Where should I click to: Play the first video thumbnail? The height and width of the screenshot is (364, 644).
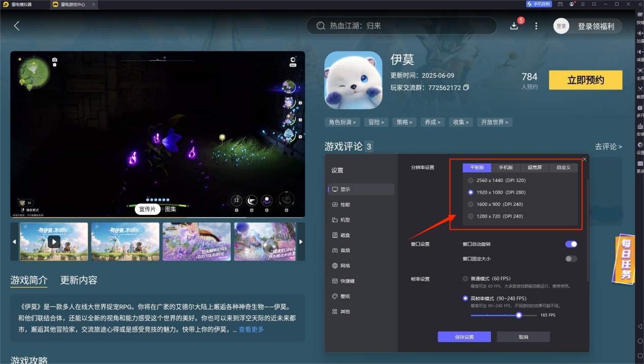click(x=54, y=241)
